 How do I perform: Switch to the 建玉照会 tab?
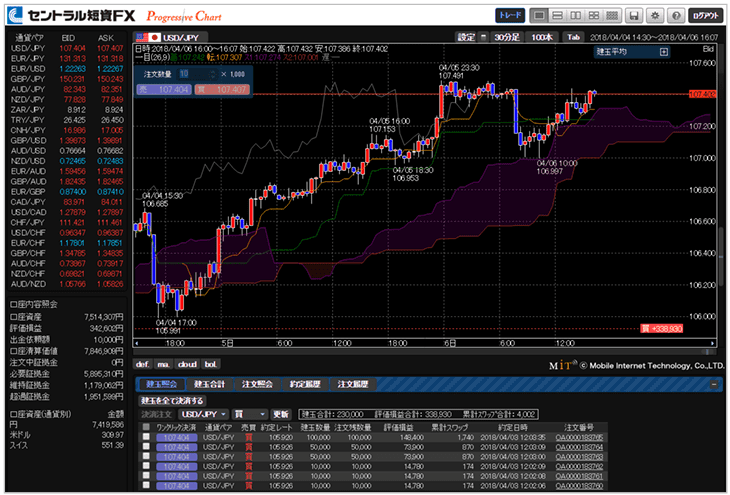pos(161,384)
